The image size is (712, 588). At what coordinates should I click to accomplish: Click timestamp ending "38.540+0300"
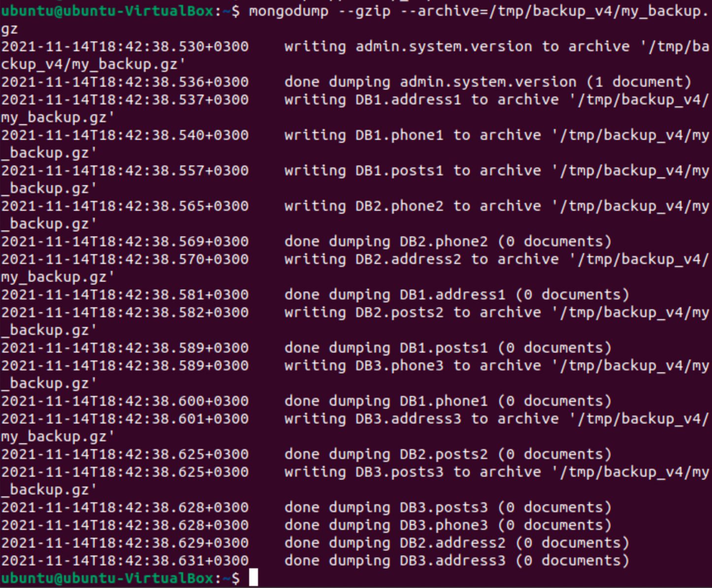pos(125,135)
